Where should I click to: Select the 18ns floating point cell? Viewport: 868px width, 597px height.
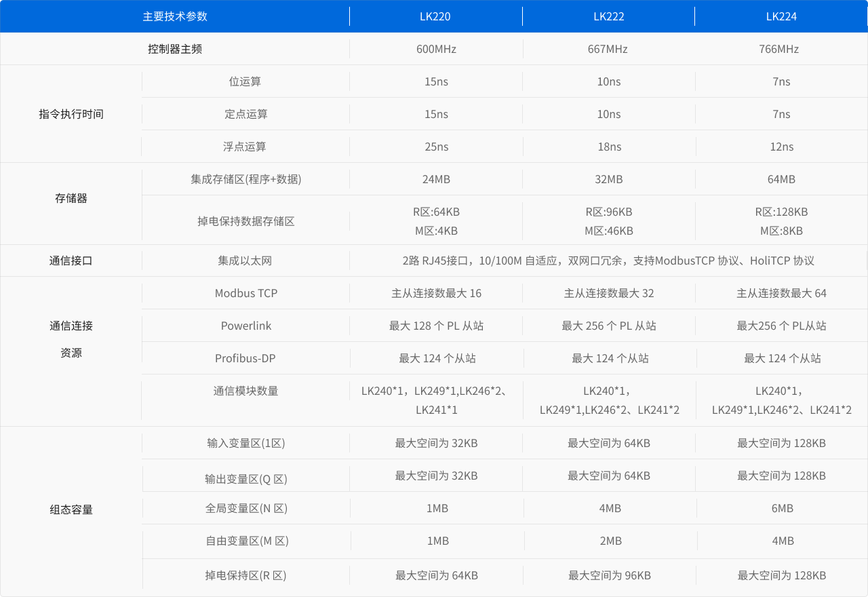pyautogui.click(x=609, y=147)
